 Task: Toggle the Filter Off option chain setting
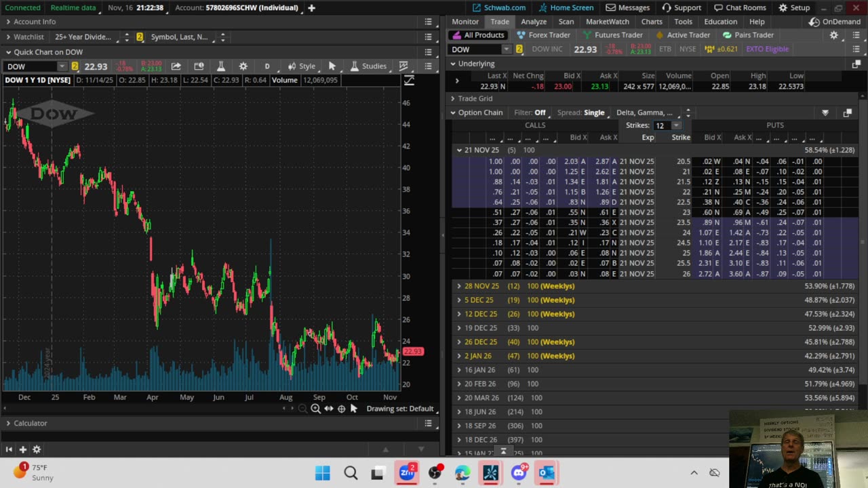pos(530,113)
